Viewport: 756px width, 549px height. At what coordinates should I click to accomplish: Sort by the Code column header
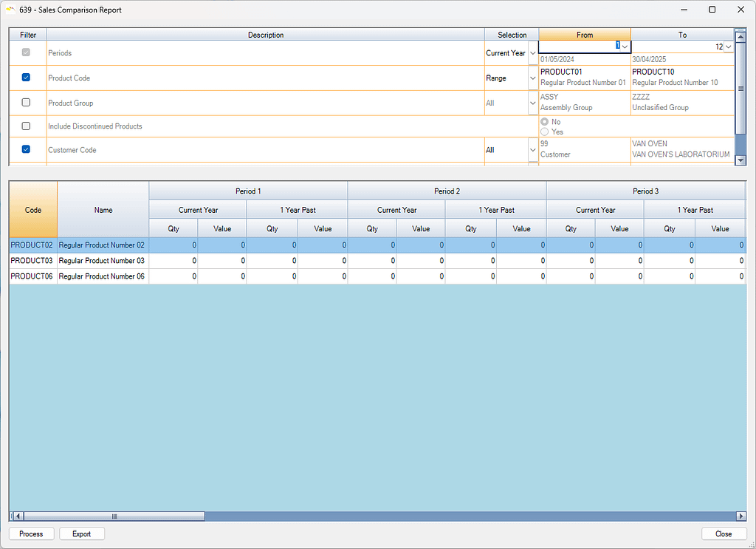click(33, 210)
